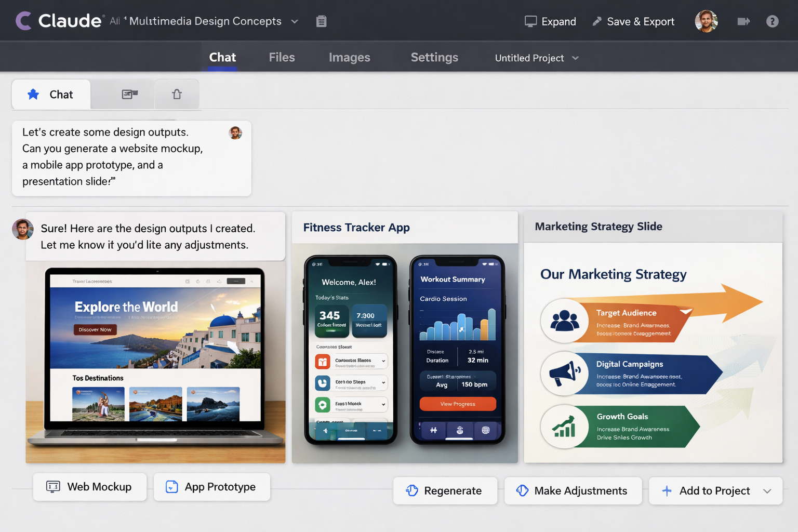
Task: Click the Explore the World headline
Action: (126, 307)
